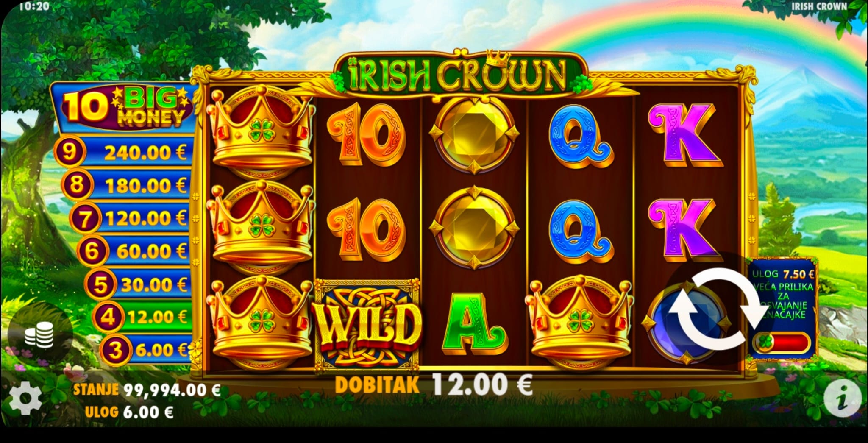Open the bet coins stack button

click(39, 334)
